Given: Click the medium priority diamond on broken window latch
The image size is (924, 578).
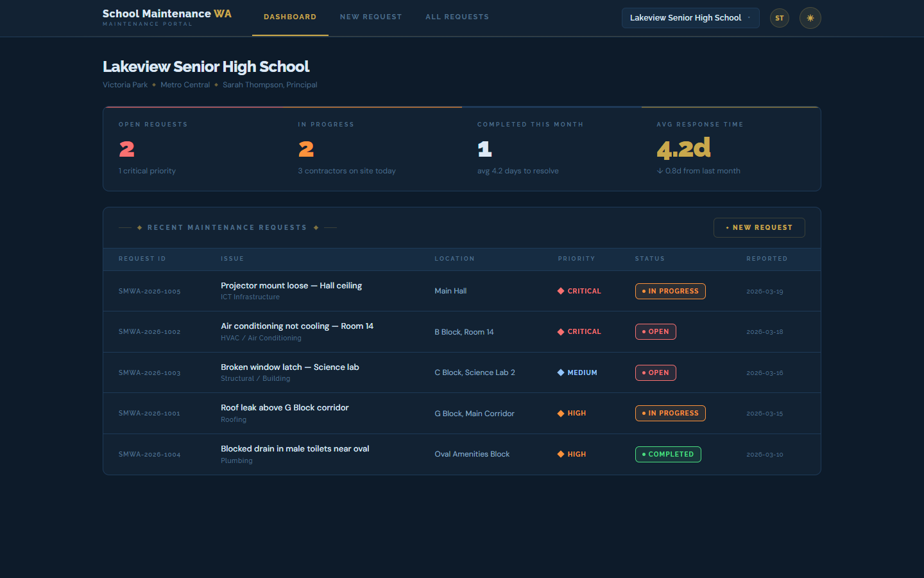Looking at the screenshot, I should click(x=560, y=372).
